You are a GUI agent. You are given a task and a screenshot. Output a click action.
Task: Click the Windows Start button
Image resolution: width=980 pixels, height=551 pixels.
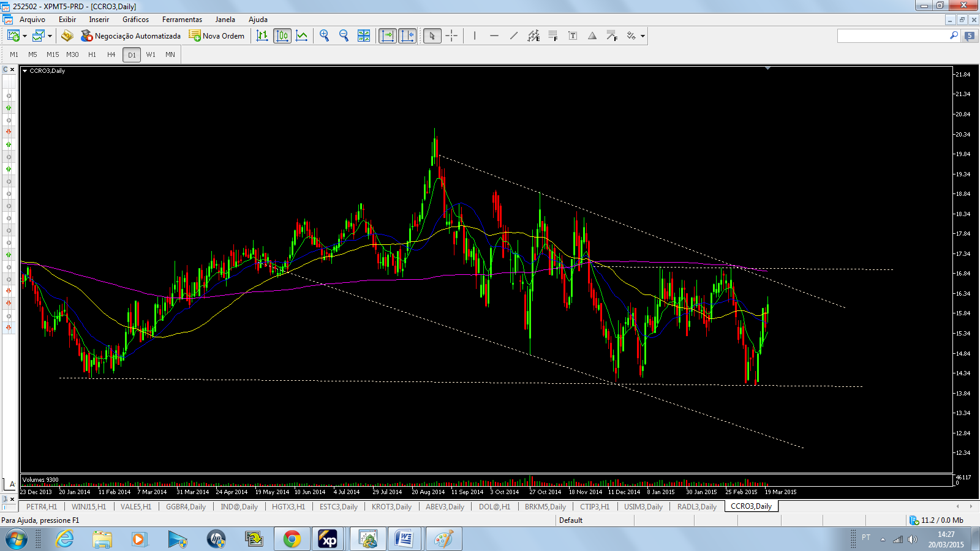[x=16, y=539]
